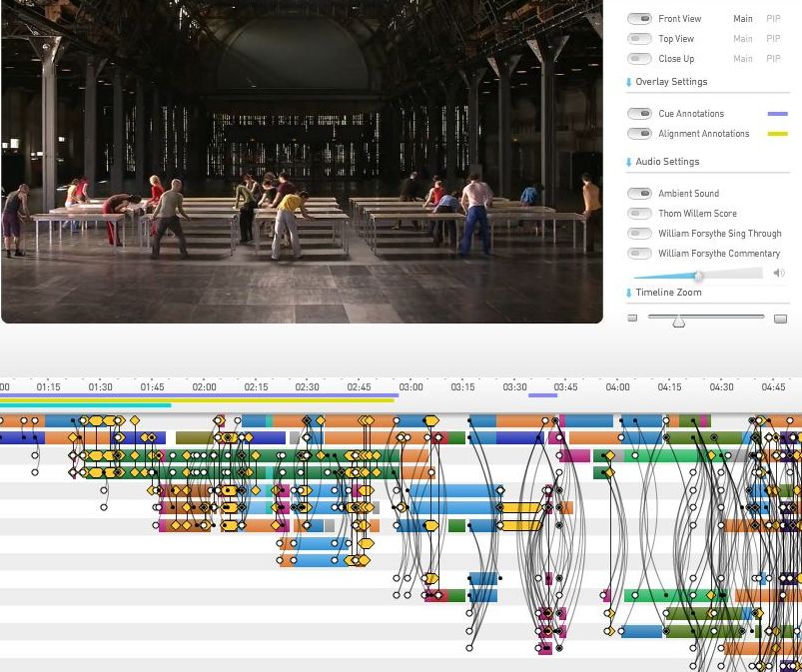Jump to the 04:30 timeline mark
802x672 pixels.
point(721,387)
